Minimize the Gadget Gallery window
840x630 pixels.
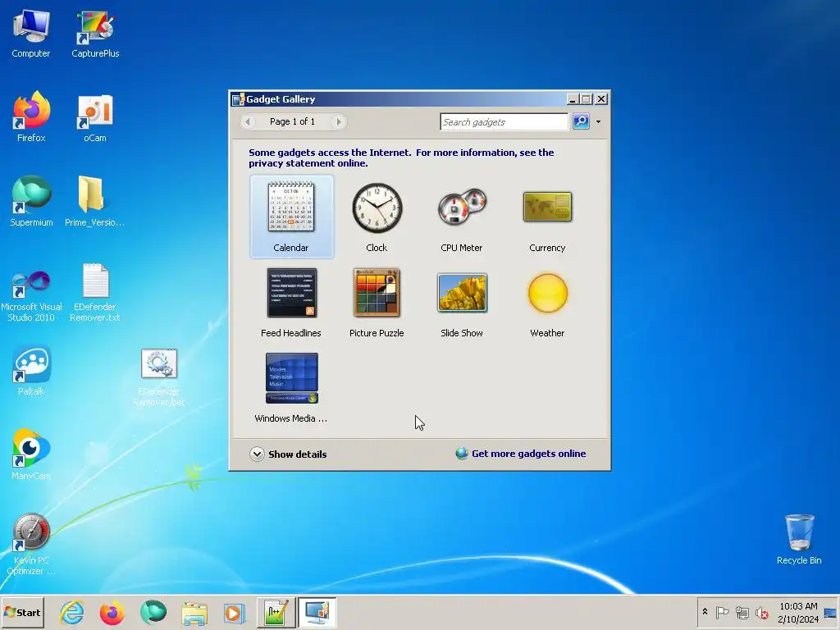(572, 99)
